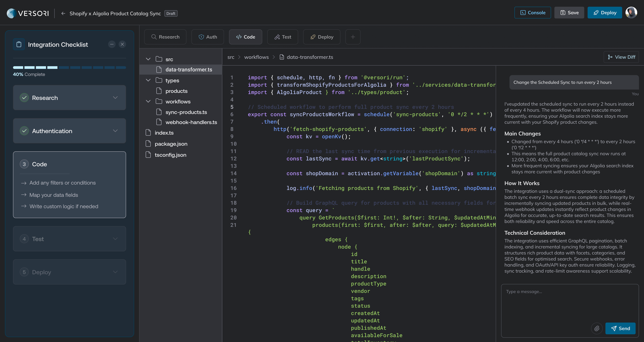Click the Draft status badge
The width and height of the screenshot is (644, 342).
171,14
